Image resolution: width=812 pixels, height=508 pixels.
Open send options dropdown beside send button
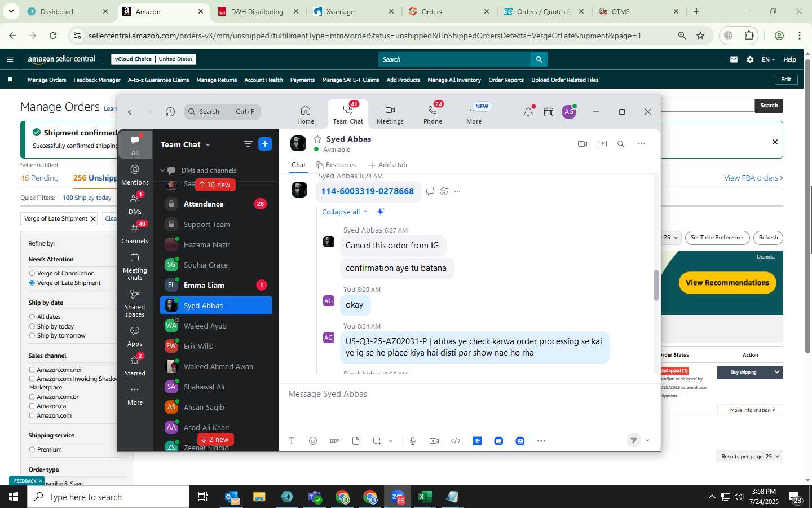647,440
